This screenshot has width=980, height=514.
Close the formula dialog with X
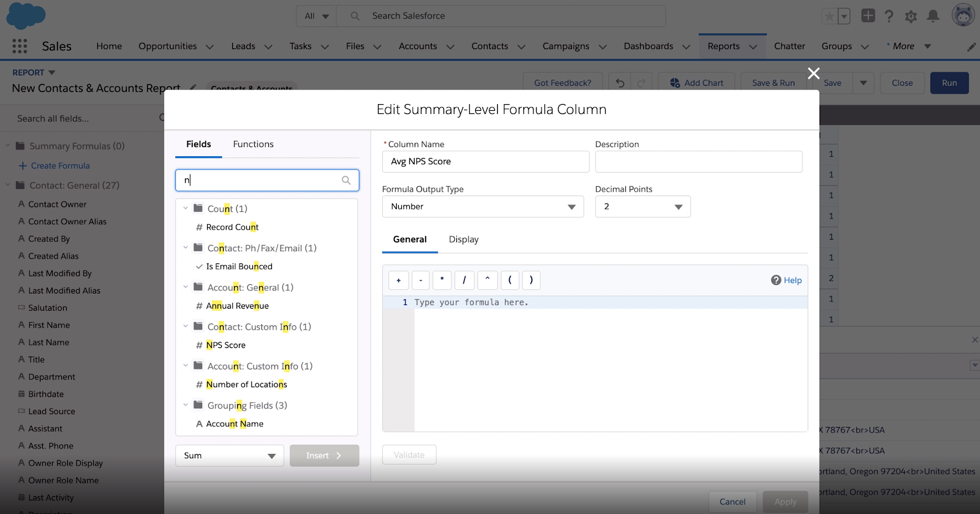[x=813, y=74]
